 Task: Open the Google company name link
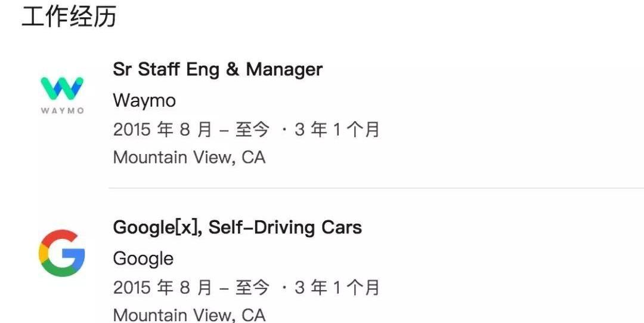pyautogui.click(x=143, y=259)
